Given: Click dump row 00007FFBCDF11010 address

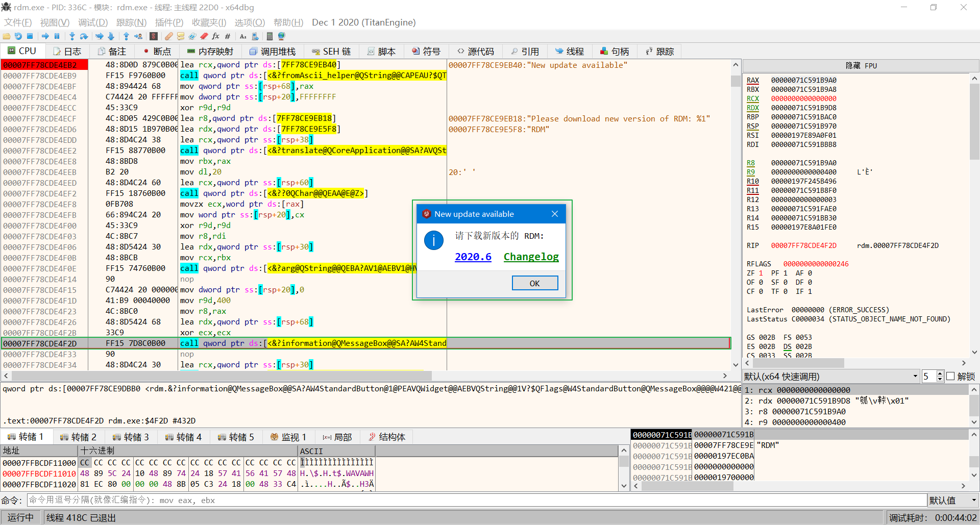Looking at the screenshot, I should coord(39,473).
